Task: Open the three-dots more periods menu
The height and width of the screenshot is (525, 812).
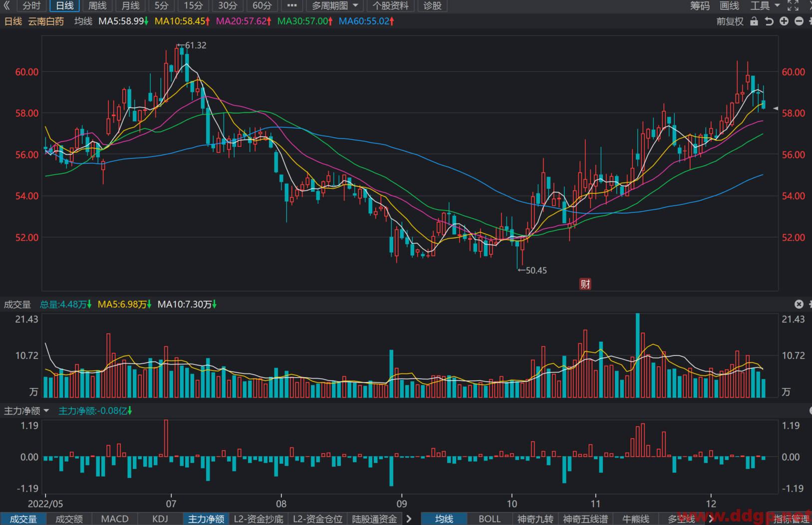Action: 292,5
